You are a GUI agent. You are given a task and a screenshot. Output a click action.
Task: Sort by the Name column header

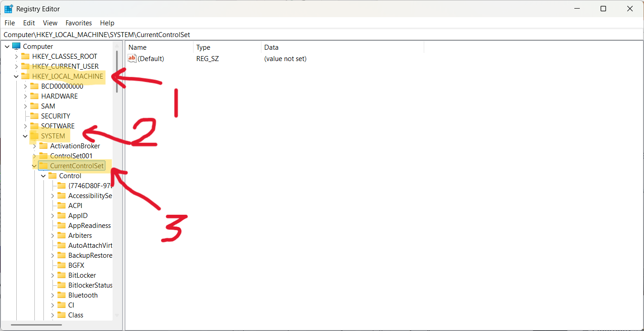[x=160, y=47]
